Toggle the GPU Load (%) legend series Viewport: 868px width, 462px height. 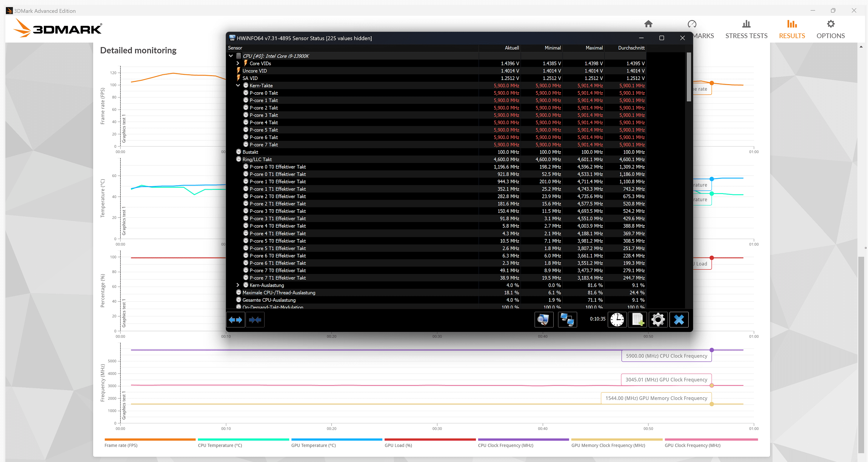coord(398,445)
